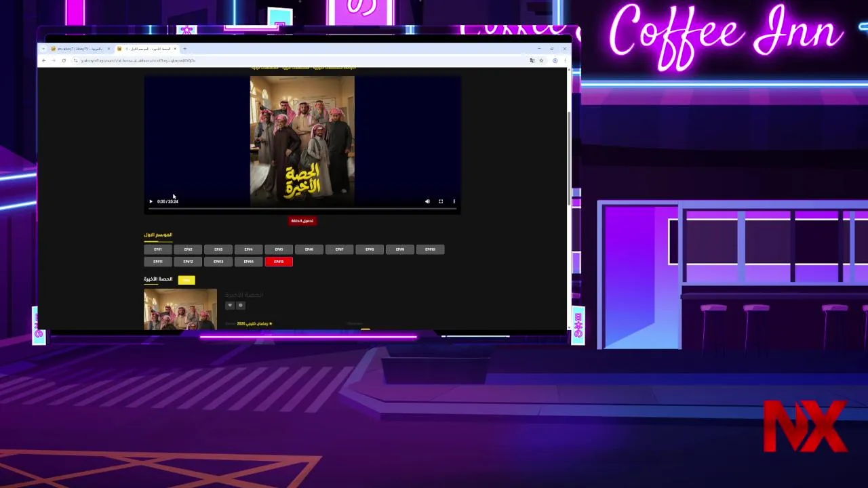Select episode EP#8
This screenshot has height=488, width=868.
pos(370,249)
